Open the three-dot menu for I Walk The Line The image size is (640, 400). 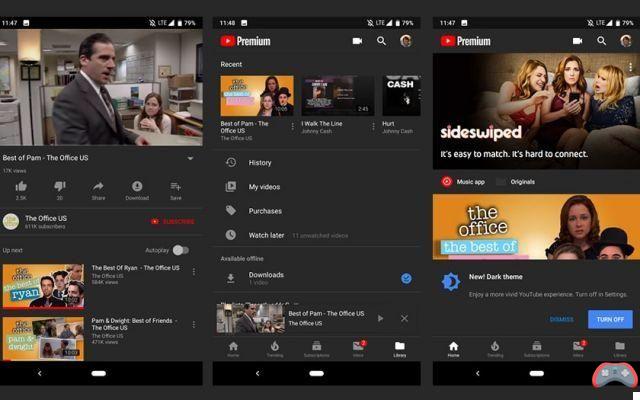click(x=373, y=127)
